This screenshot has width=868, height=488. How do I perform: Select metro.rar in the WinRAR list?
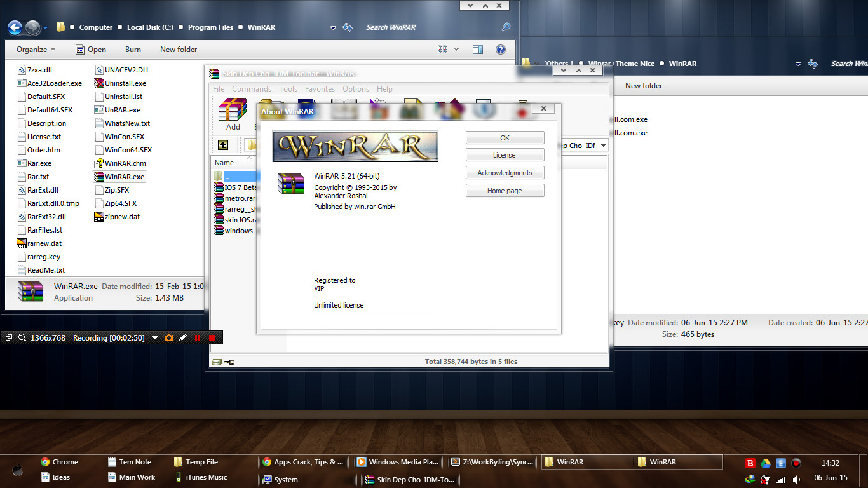point(234,198)
